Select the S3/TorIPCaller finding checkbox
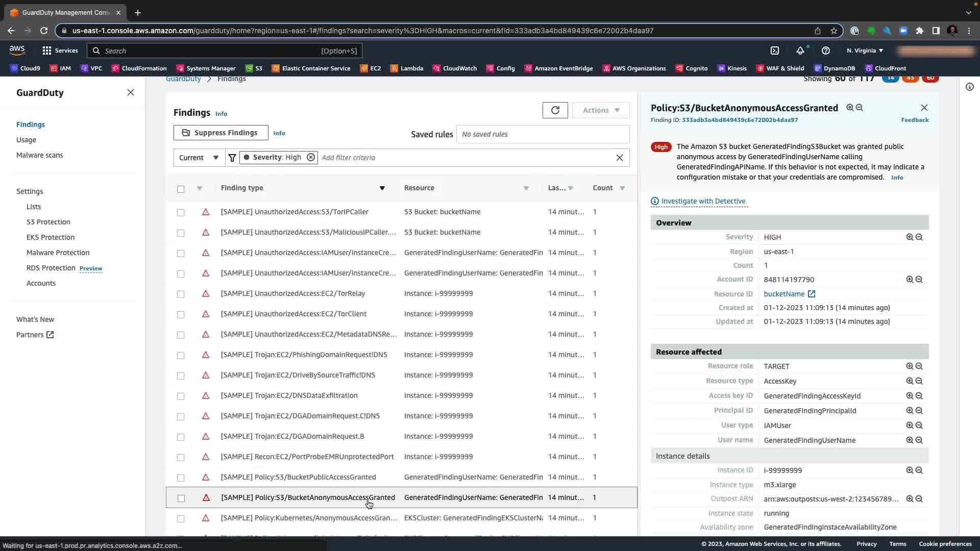980x551 pixels. pyautogui.click(x=181, y=212)
